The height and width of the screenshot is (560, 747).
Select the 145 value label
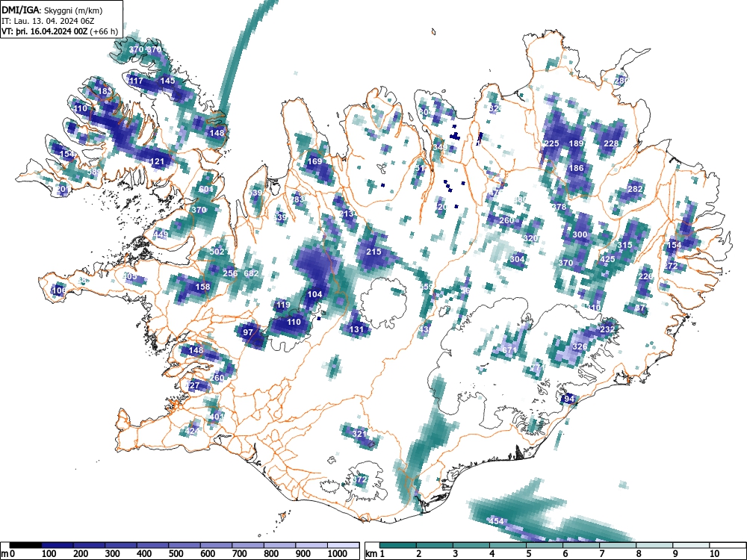coord(167,81)
